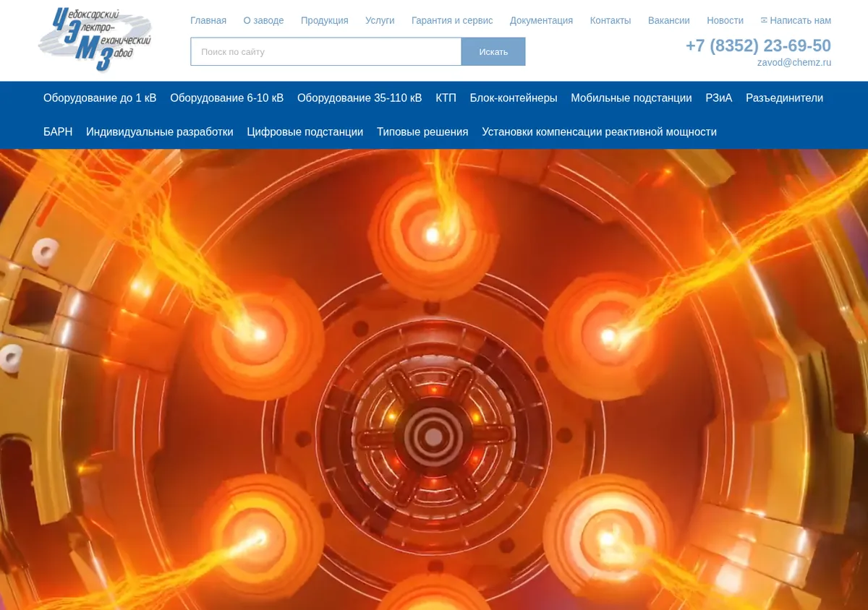Open the КТП category
868x610 pixels.
446,98
